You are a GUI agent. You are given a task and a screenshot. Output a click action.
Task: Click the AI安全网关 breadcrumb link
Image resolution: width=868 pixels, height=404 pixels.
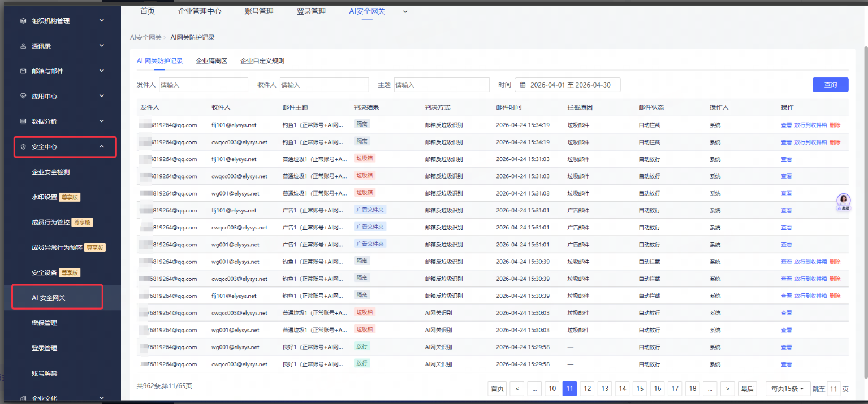[145, 38]
